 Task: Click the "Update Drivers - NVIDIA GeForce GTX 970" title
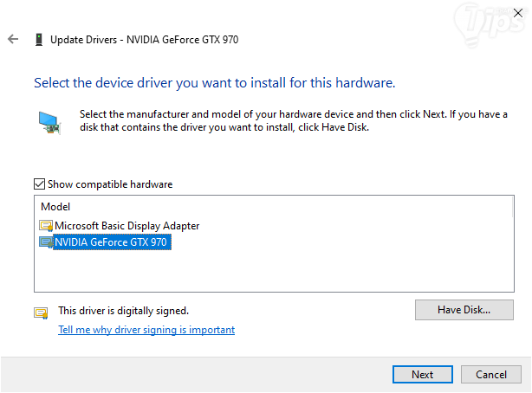[145, 40]
